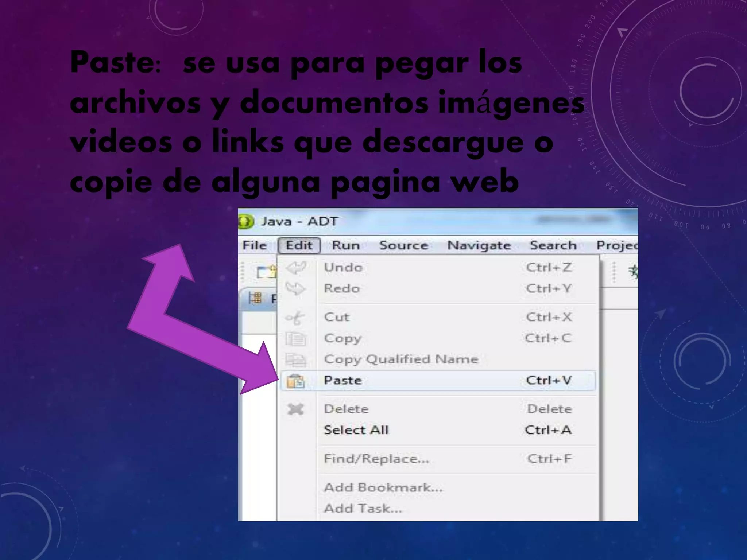Click the Ctrl+C shortcut label

[x=548, y=338]
